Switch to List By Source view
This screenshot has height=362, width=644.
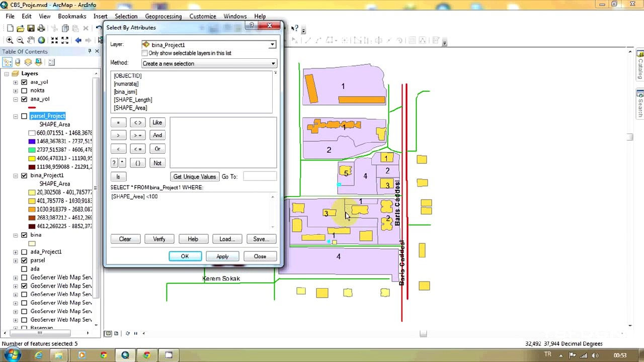18,62
